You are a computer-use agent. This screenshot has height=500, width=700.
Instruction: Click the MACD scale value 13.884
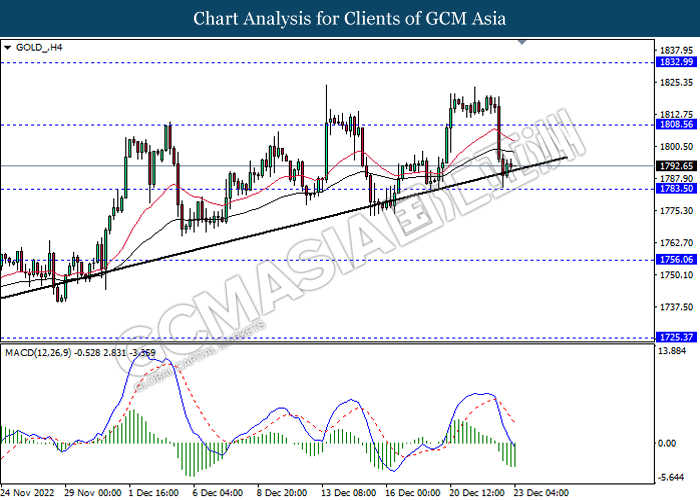pos(672,351)
